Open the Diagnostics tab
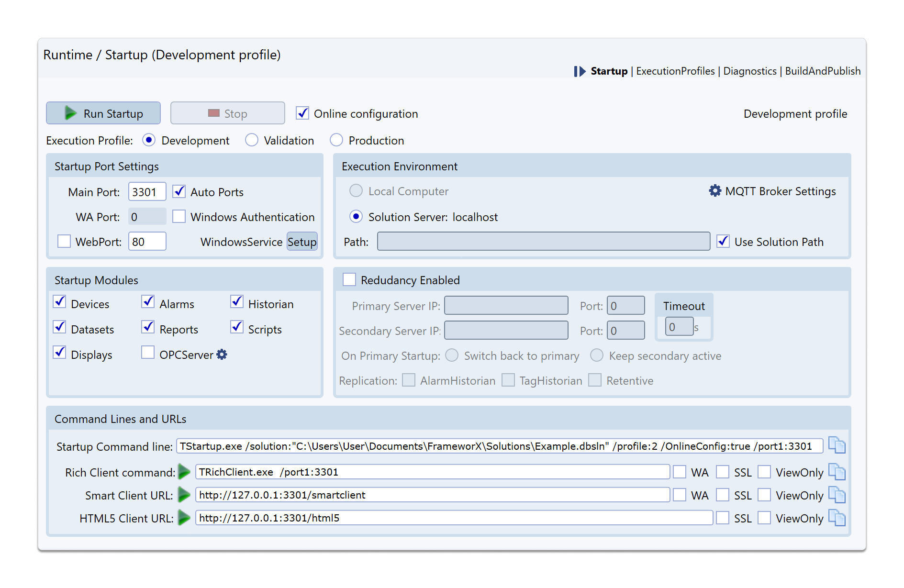Image resolution: width=904 pixels, height=588 pixels. point(749,71)
